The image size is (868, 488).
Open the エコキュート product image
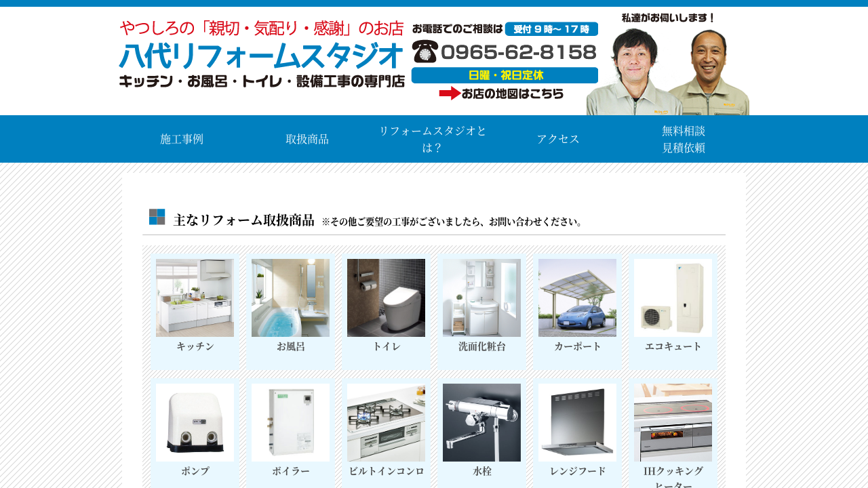(673, 298)
